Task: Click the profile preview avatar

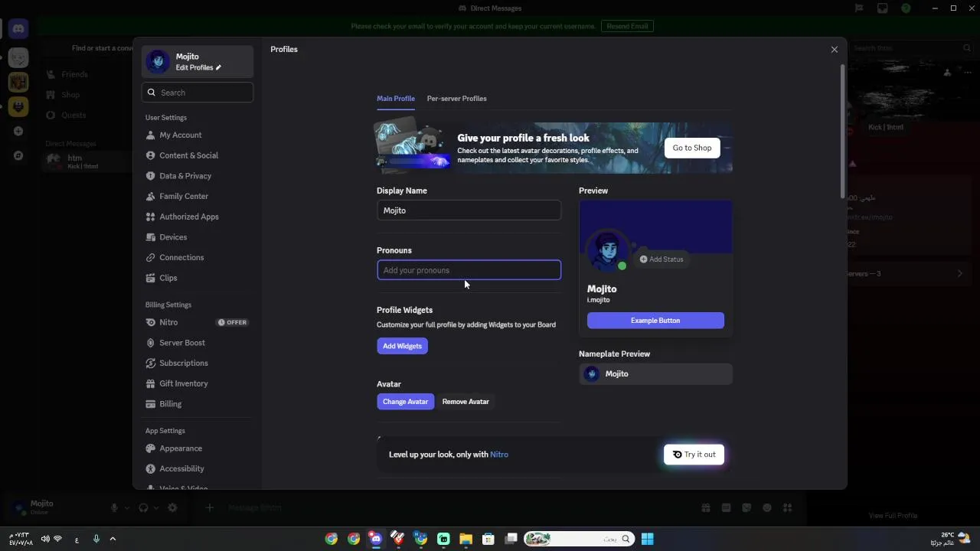Action: tap(607, 251)
